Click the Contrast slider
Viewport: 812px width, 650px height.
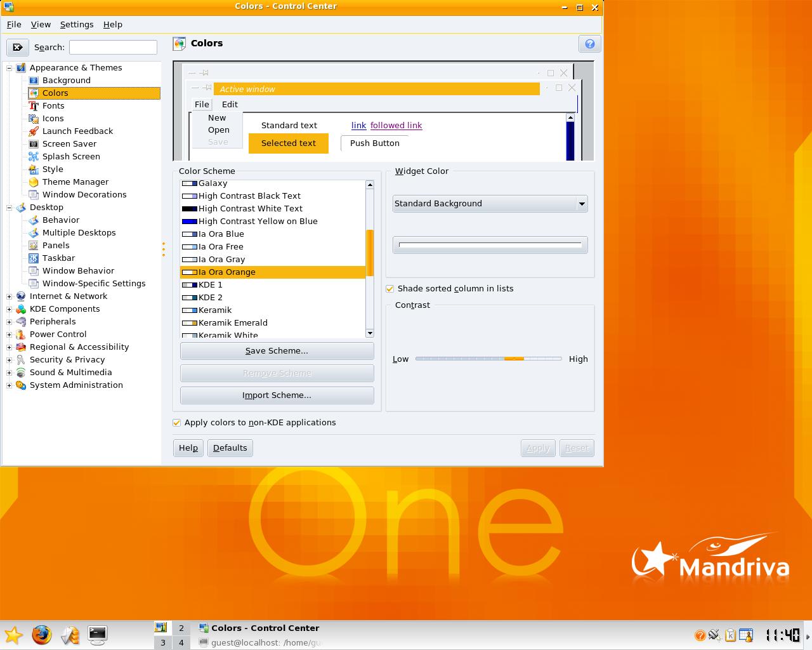tap(488, 359)
